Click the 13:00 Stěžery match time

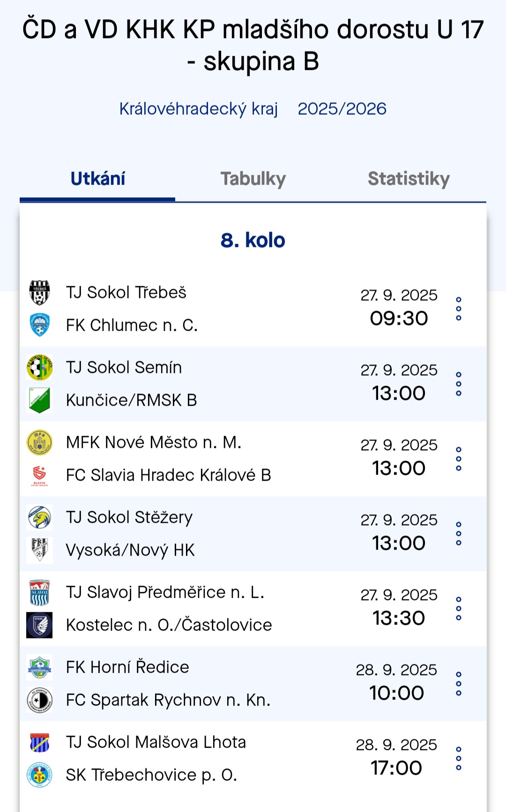click(399, 543)
